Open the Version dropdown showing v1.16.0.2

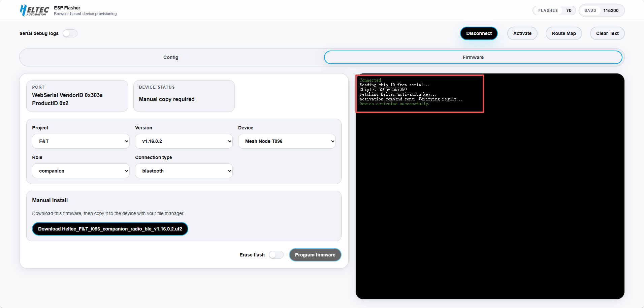184,141
